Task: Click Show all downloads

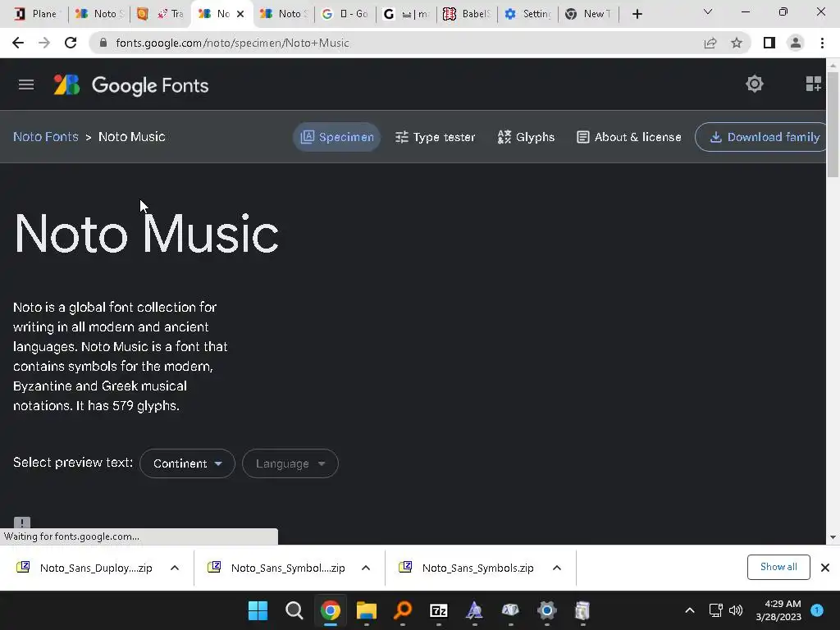Action: click(x=778, y=568)
